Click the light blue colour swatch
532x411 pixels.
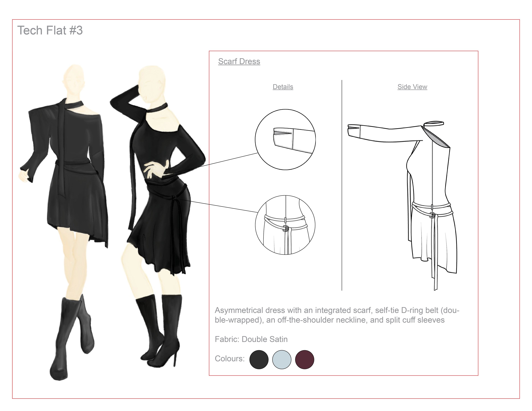click(x=282, y=360)
